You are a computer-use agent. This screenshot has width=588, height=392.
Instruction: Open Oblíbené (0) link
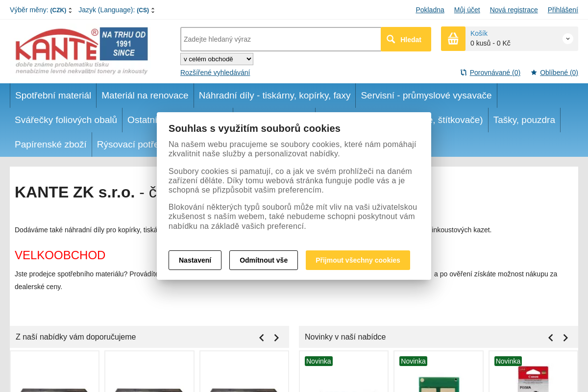click(559, 73)
